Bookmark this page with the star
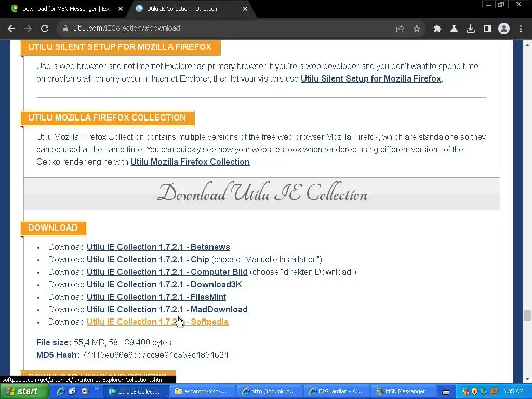The image size is (532, 399). point(417,29)
